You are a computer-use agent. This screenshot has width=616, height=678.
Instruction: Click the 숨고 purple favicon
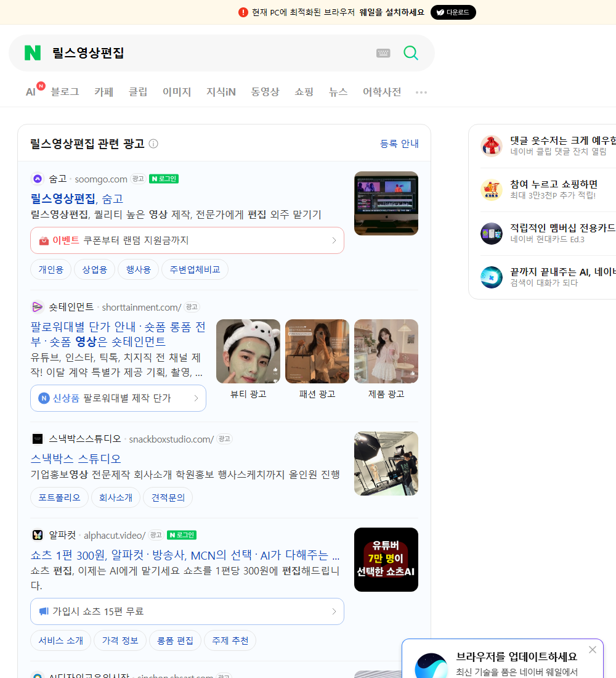coord(38,179)
